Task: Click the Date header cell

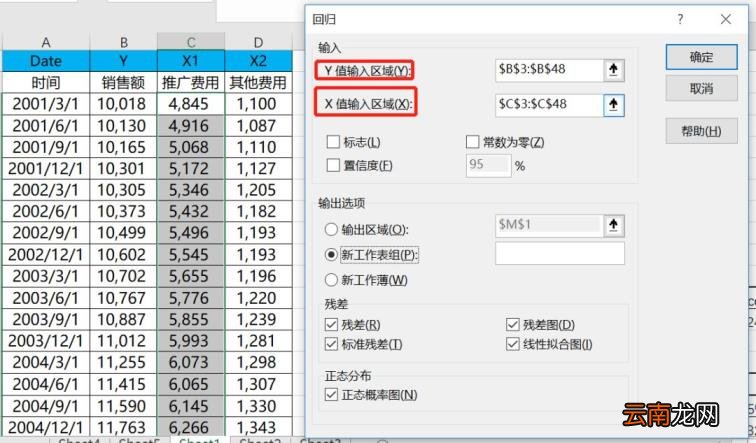Action: (x=46, y=61)
